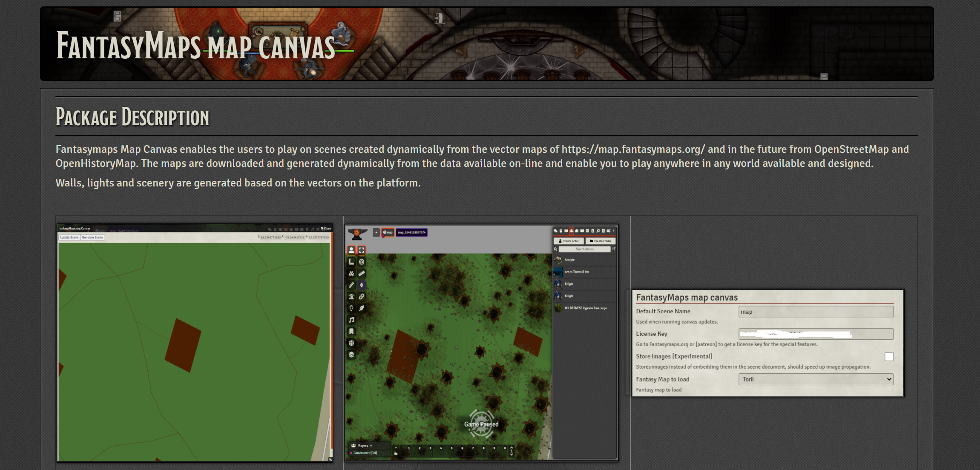The height and width of the screenshot is (470, 980).
Task: Open the Tile Controls cubes tool
Action: [x=351, y=273]
